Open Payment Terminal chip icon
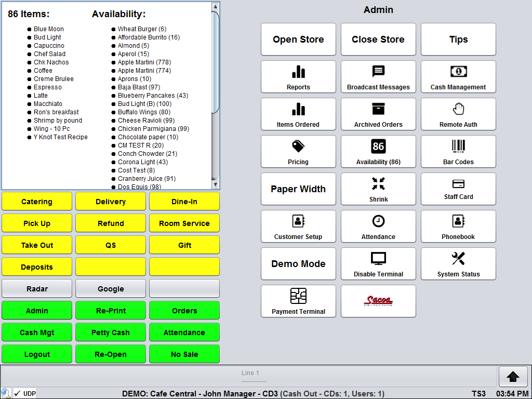The height and width of the screenshot is (399, 532). coord(298,301)
